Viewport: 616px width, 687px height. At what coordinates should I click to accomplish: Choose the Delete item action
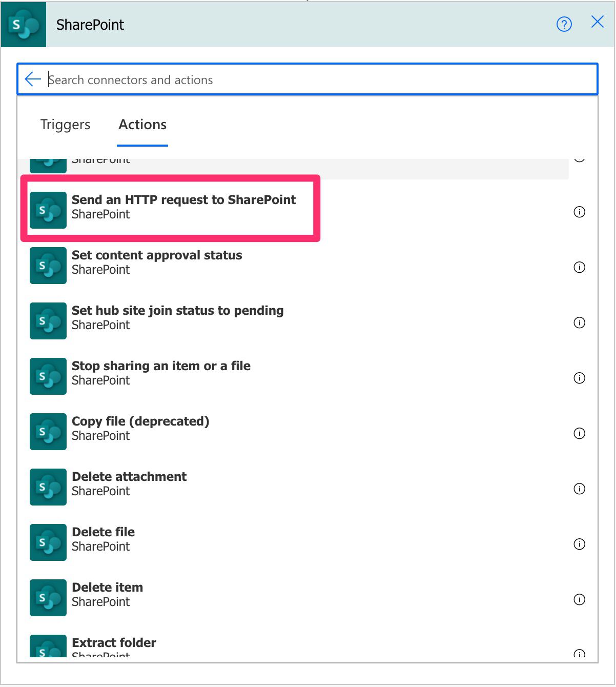point(107,594)
